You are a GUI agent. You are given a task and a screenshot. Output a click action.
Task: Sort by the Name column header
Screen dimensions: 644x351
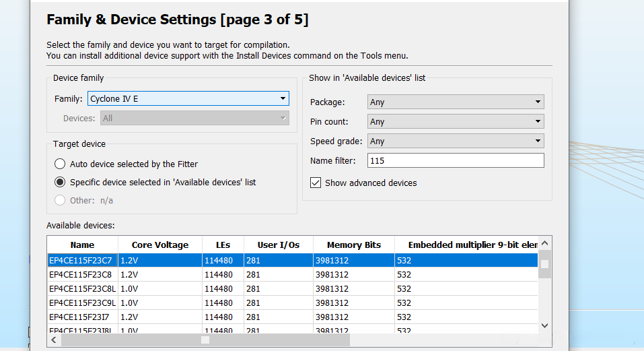click(x=82, y=245)
